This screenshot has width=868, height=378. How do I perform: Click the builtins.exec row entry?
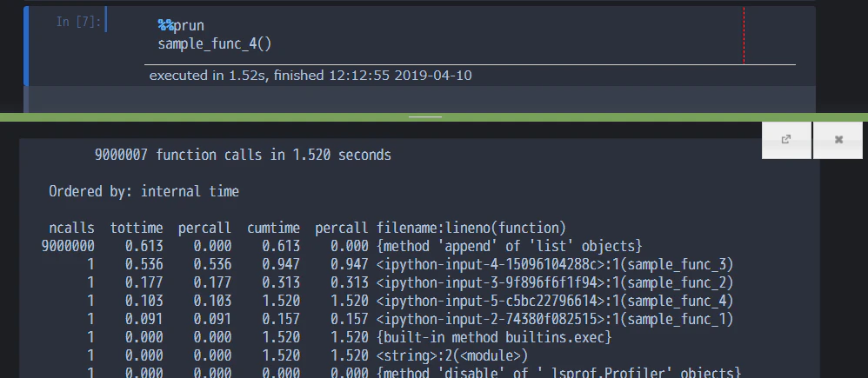pos(494,337)
